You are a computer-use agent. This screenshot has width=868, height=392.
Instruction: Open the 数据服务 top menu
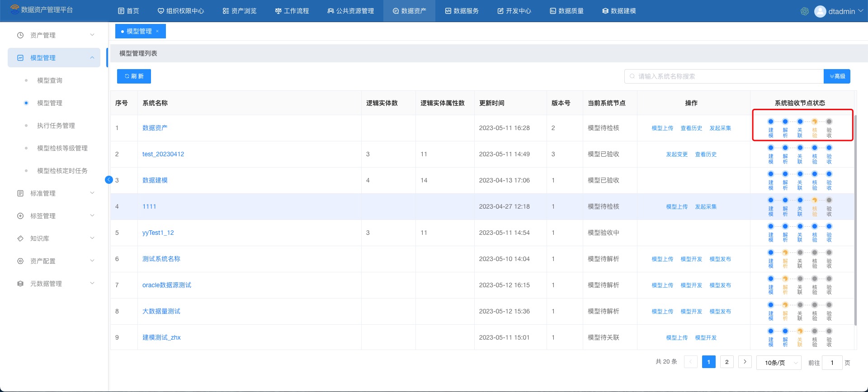coord(462,11)
